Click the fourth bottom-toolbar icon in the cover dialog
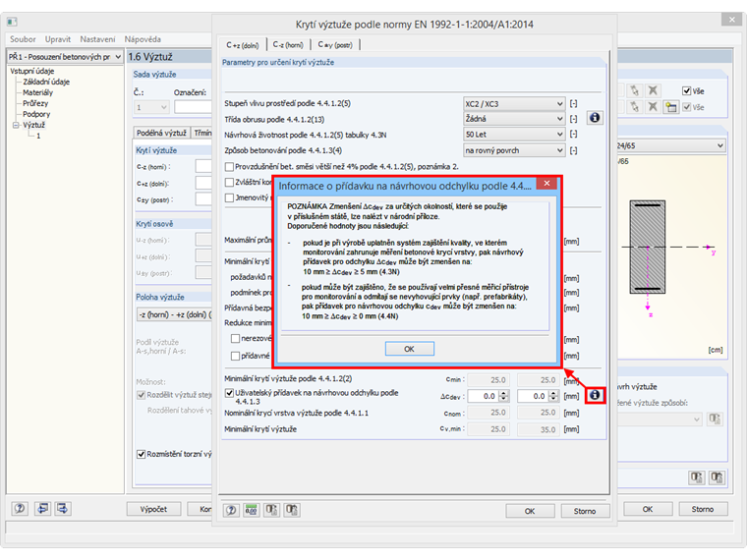 click(x=292, y=511)
